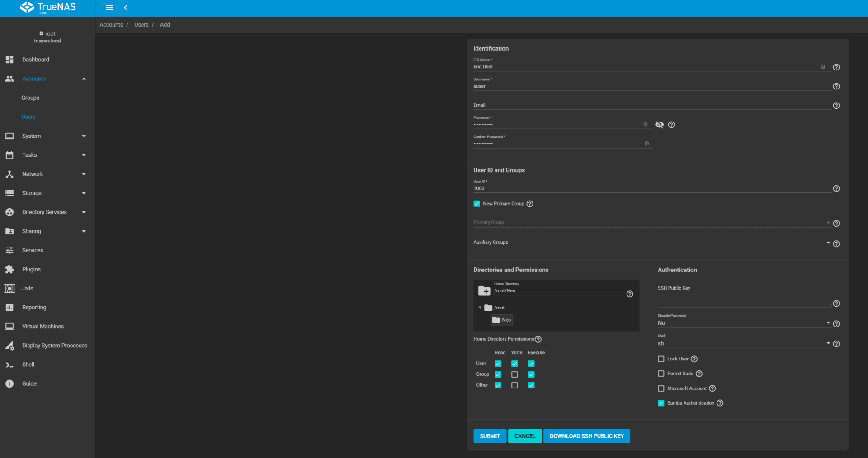Expand the Network sidebar section

pyautogui.click(x=84, y=174)
